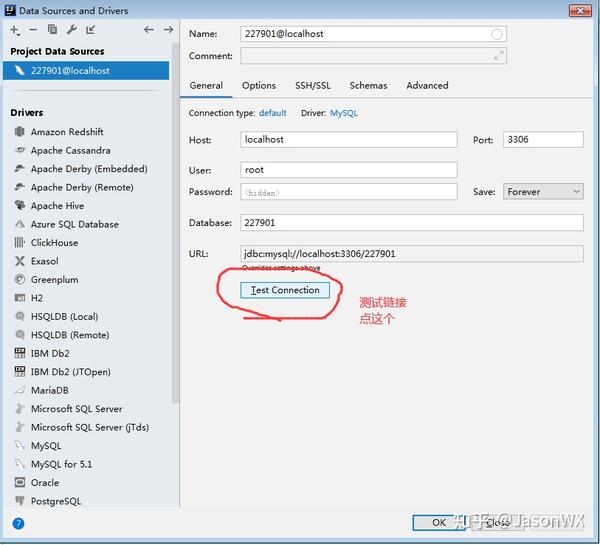Viewport: 600px width, 545px height.
Task: Switch to the Options tab
Action: [x=259, y=85]
